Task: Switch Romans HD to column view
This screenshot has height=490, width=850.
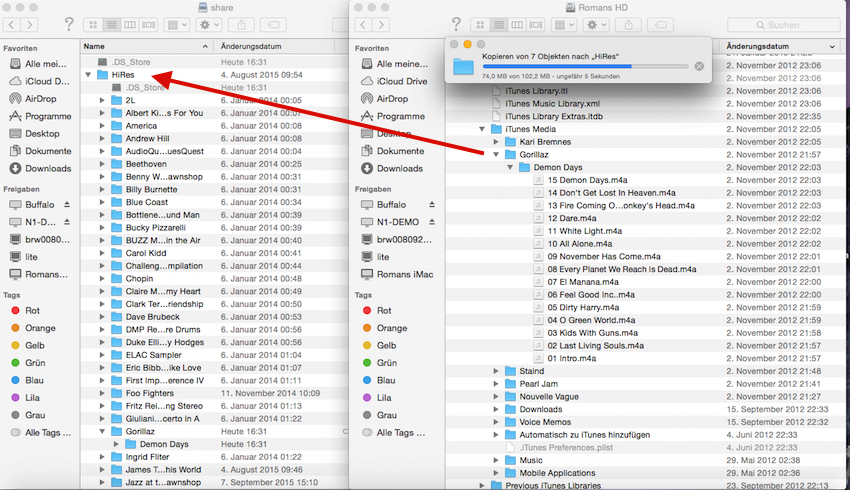Action: coord(517,24)
